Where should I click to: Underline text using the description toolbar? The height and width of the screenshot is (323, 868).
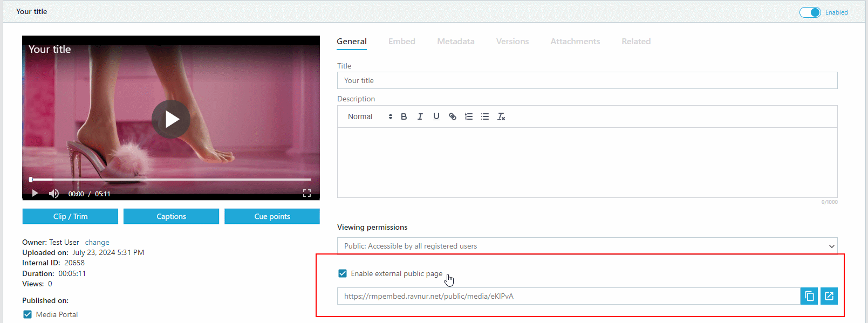(x=436, y=116)
